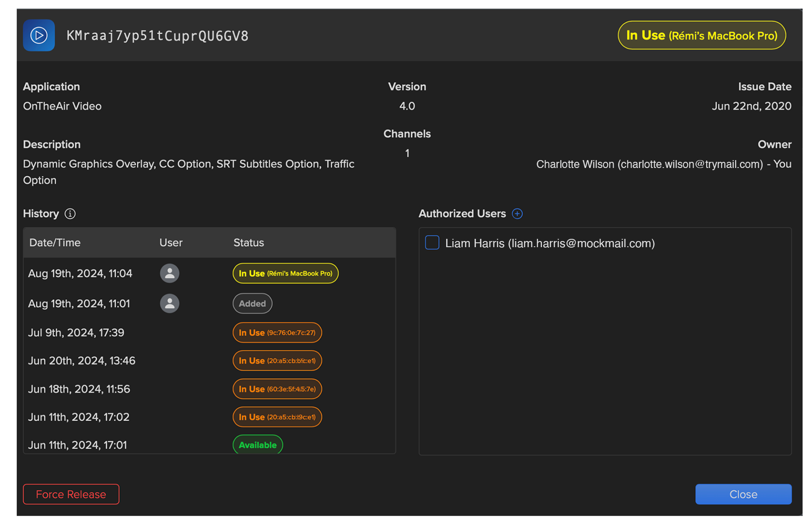The width and height of the screenshot is (812, 521).
Task: Click the In Use badge for Jun 20th
Action: click(277, 361)
